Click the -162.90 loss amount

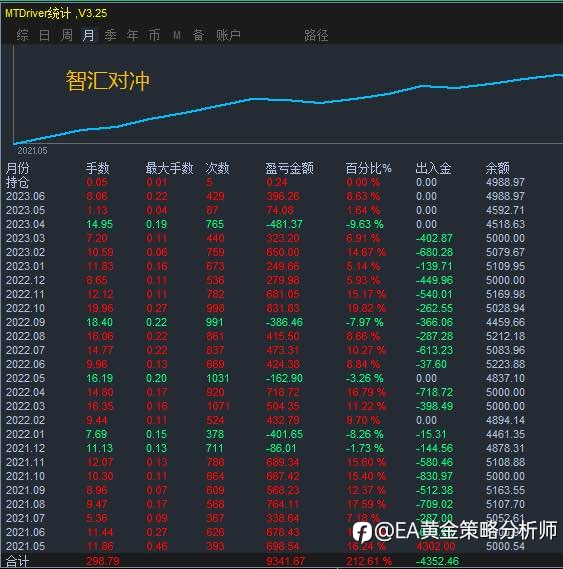pyautogui.click(x=284, y=378)
